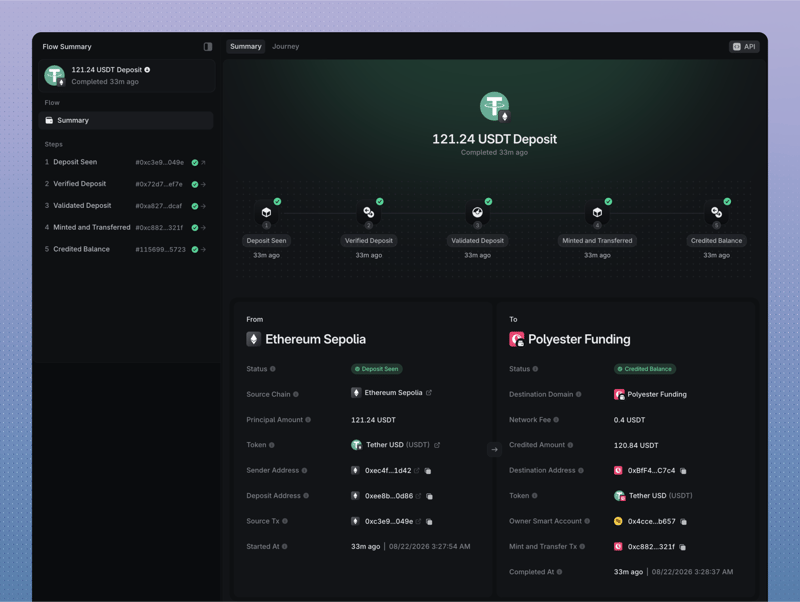This screenshot has width=800, height=602.
Task: Collapse the Flow Summary sidebar panel icon
Action: (208, 46)
